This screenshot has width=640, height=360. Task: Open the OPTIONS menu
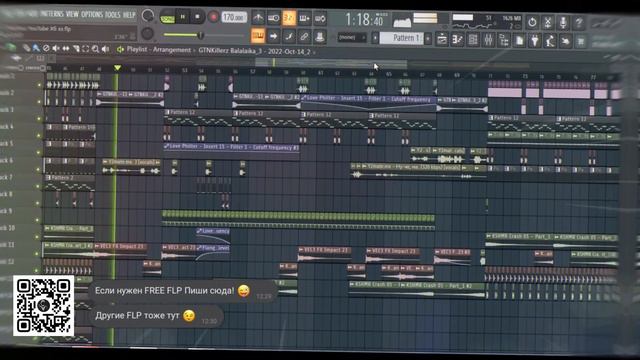[x=91, y=14]
